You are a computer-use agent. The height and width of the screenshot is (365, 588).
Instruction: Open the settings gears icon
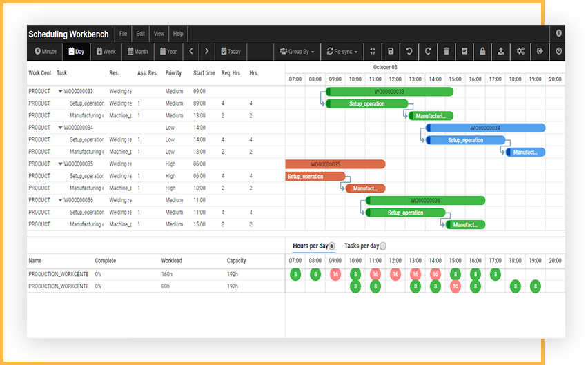pos(520,52)
